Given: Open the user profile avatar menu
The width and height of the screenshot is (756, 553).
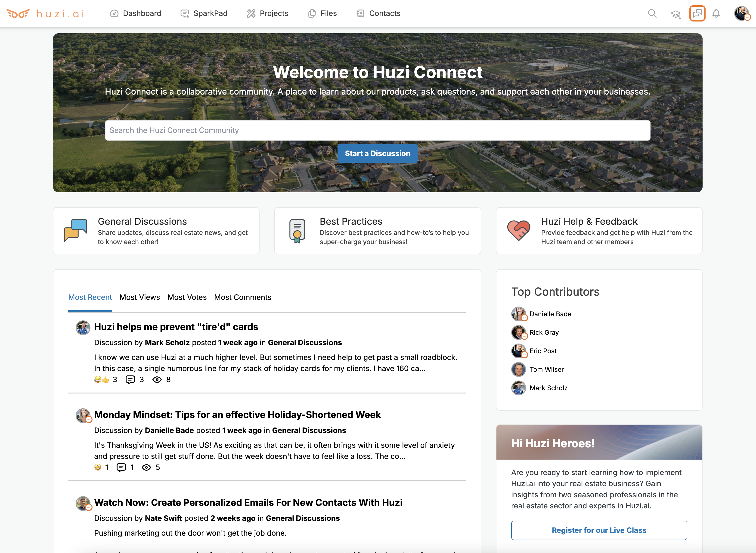Looking at the screenshot, I should 742,13.
